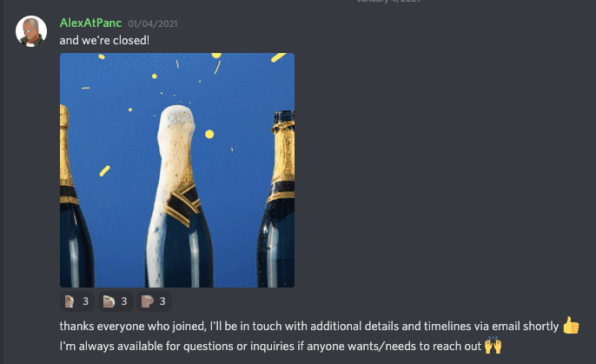Viewport: 596px width, 364px height.
Task: Click the foaming center champagne bottle
Action: tap(179, 197)
